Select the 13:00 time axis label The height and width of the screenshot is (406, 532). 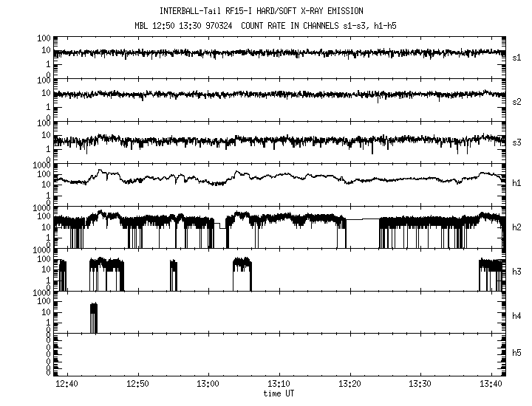click(208, 384)
